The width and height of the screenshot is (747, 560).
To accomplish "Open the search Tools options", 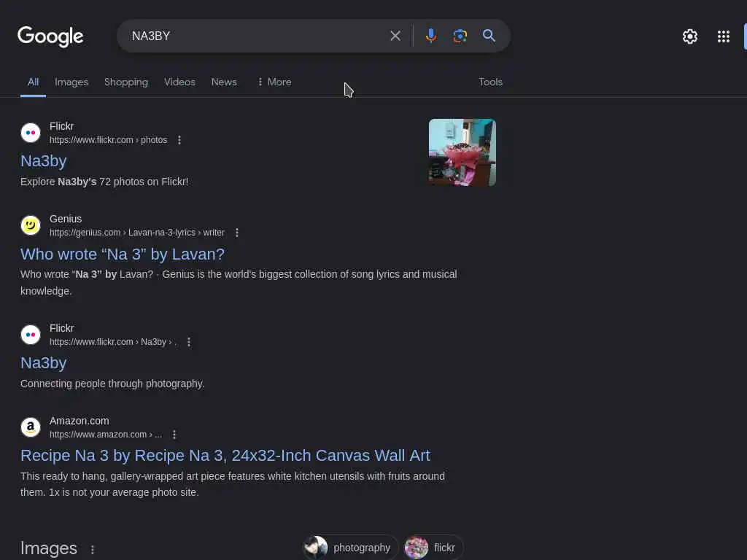I will click(x=490, y=82).
